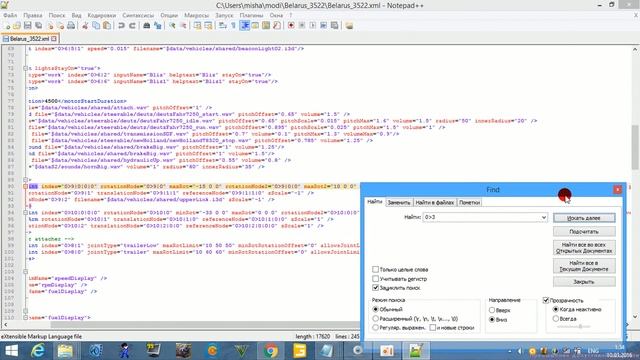Open the Правка menu
640x360 pixels.
(x=33, y=15)
